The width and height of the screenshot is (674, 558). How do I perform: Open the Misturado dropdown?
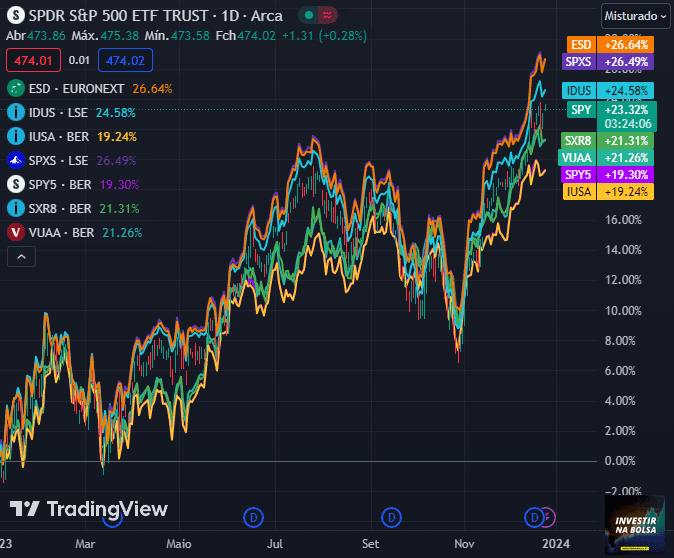point(635,16)
